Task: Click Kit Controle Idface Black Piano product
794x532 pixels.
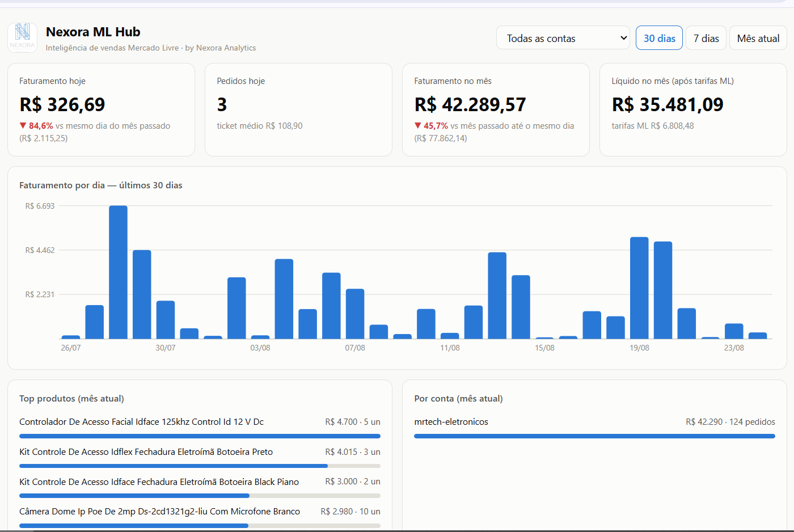Action: 159,482
